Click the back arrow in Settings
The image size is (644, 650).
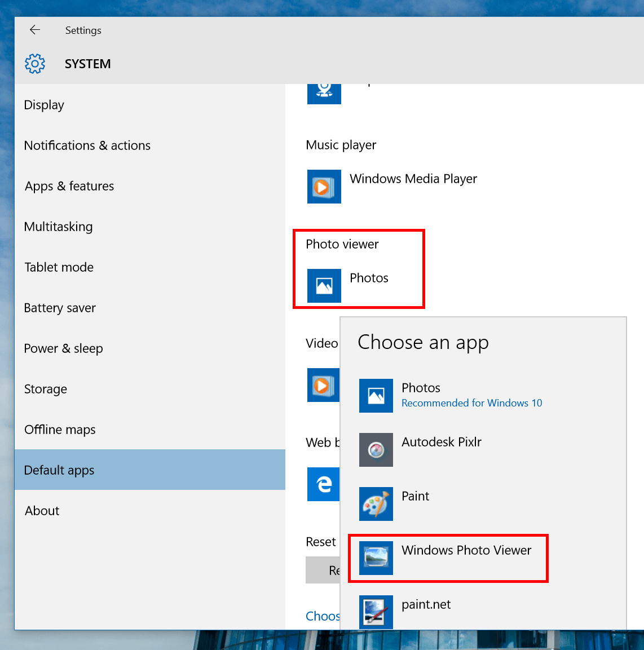[x=35, y=30]
